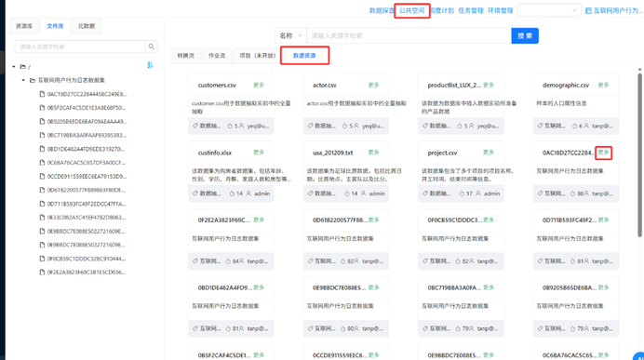Click the tag icon on the customers.csv card
This screenshot has width=644, height=360.
coord(195,126)
